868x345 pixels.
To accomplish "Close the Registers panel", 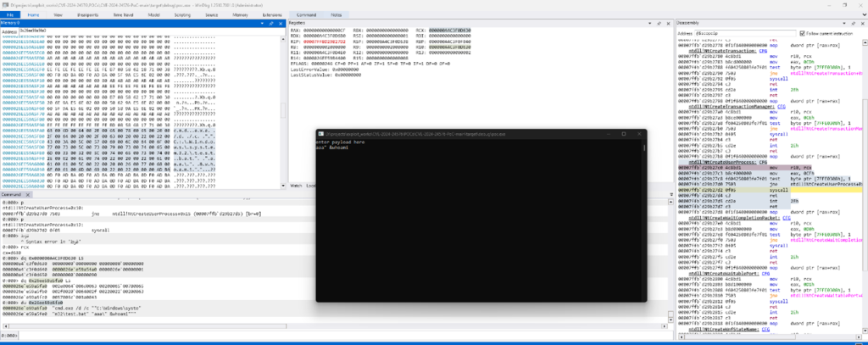I will coord(668,24).
